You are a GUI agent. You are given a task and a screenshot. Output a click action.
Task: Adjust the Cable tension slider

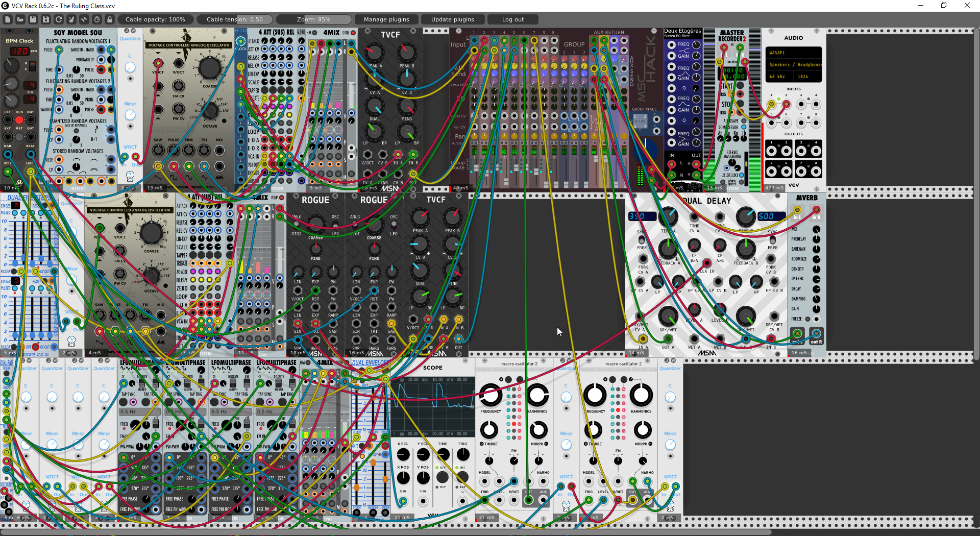[x=235, y=19]
